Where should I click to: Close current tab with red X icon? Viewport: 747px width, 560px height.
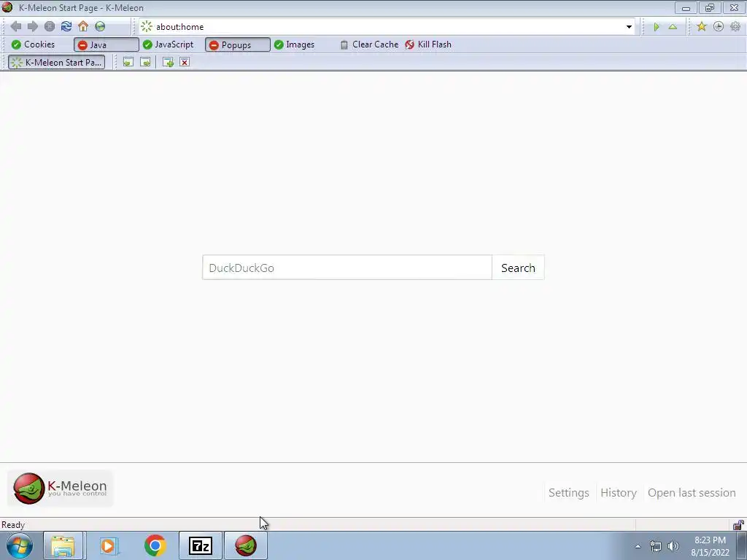(x=185, y=63)
